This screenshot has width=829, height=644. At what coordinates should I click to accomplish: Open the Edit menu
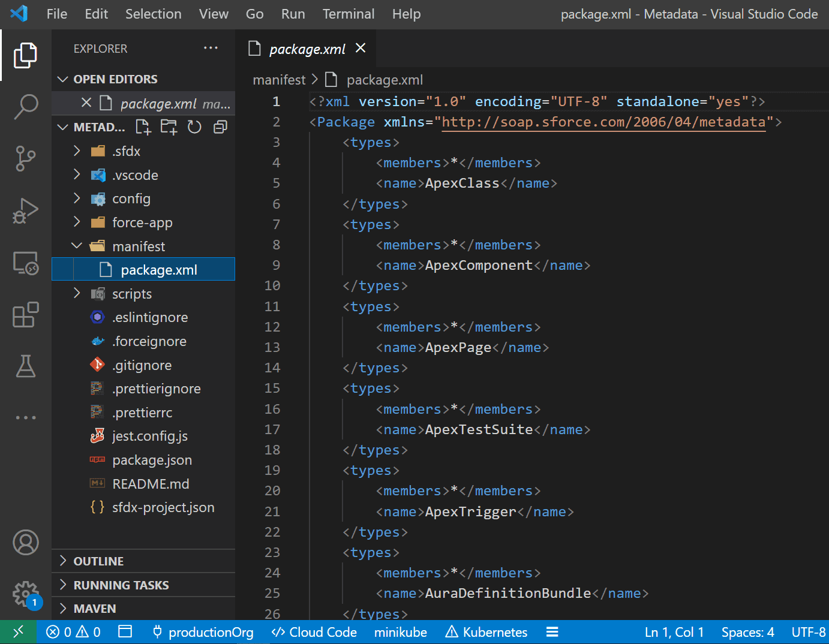tap(96, 14)
